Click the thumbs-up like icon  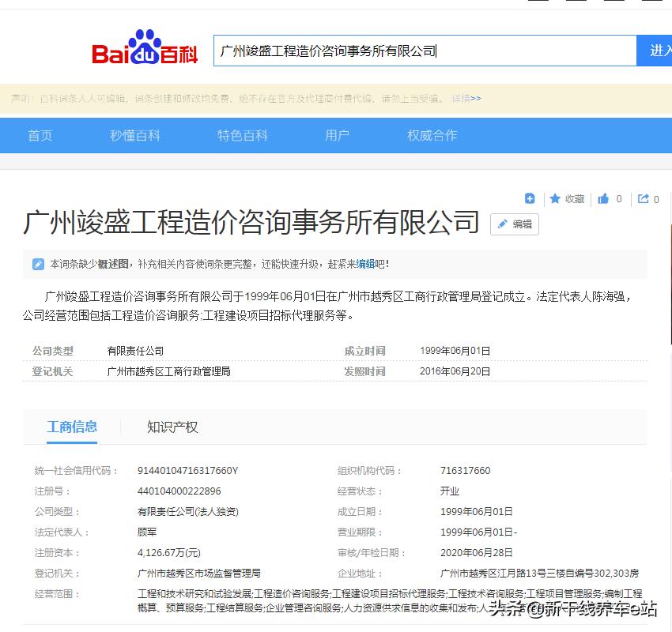(602, 199)
